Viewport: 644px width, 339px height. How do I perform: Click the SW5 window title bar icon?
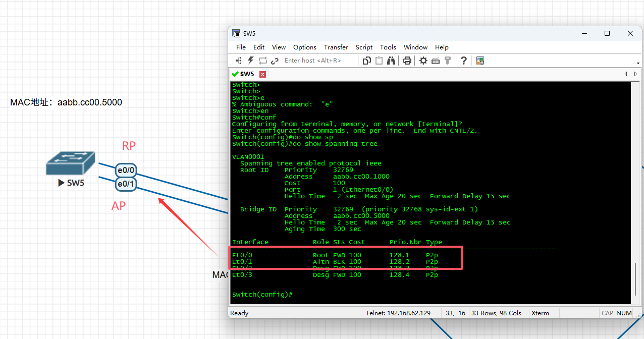[236, 33]
